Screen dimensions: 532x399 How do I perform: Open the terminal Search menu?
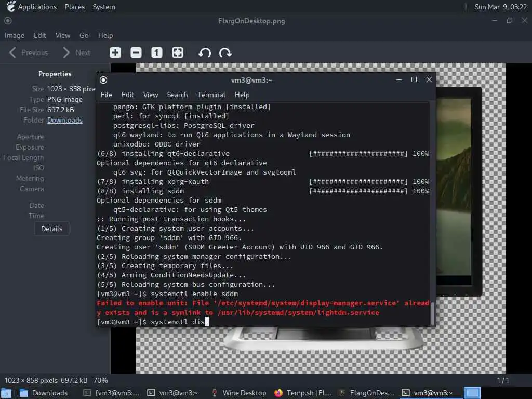(x=177, y=95)
